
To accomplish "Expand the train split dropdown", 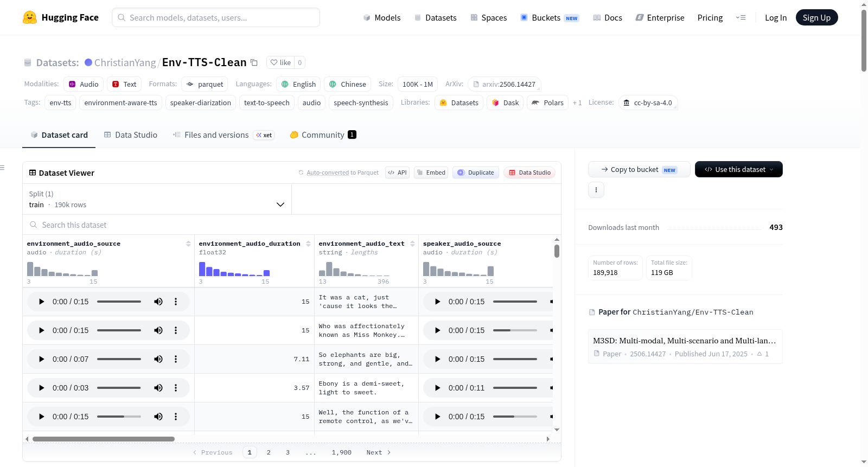I will tap(157, 199).
